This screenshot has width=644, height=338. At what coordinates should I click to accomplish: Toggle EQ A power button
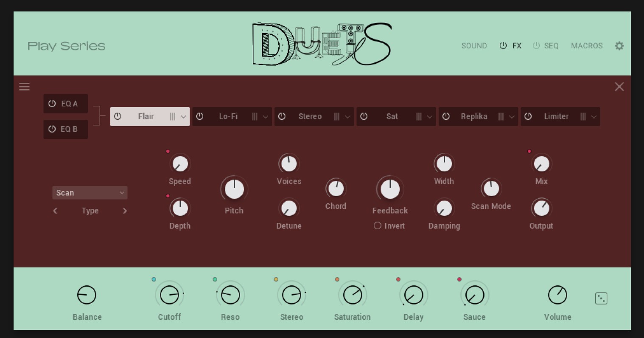click(x=52, y=104)
